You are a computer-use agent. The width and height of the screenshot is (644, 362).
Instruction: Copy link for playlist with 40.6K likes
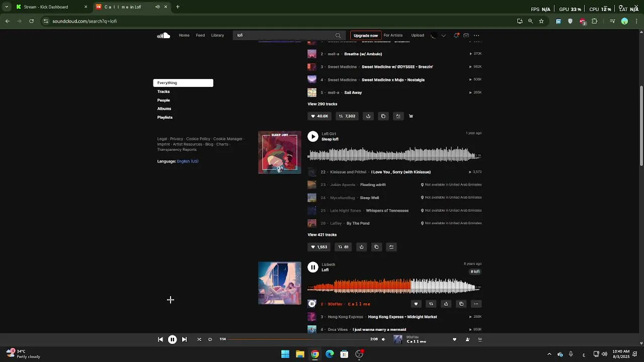point(383,116)
